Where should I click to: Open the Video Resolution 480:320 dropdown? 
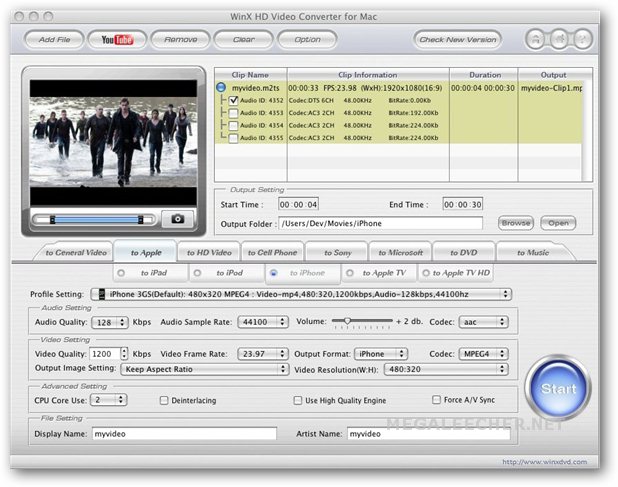point(446,369)
